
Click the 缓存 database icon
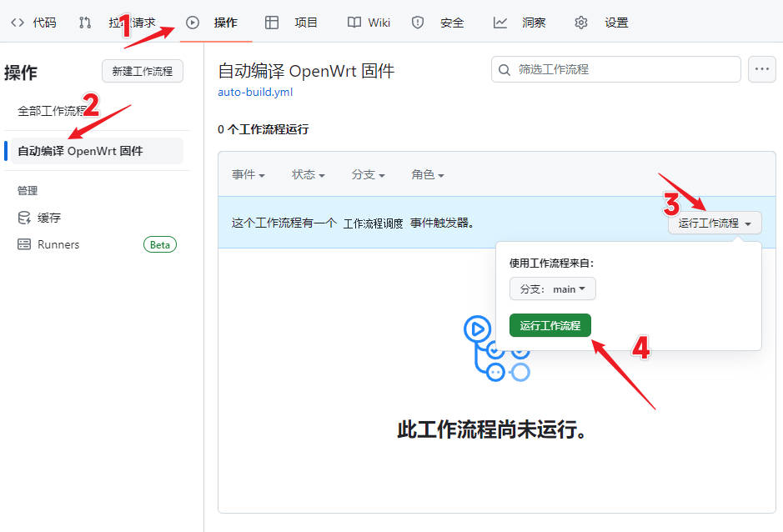tap(24, 218)
